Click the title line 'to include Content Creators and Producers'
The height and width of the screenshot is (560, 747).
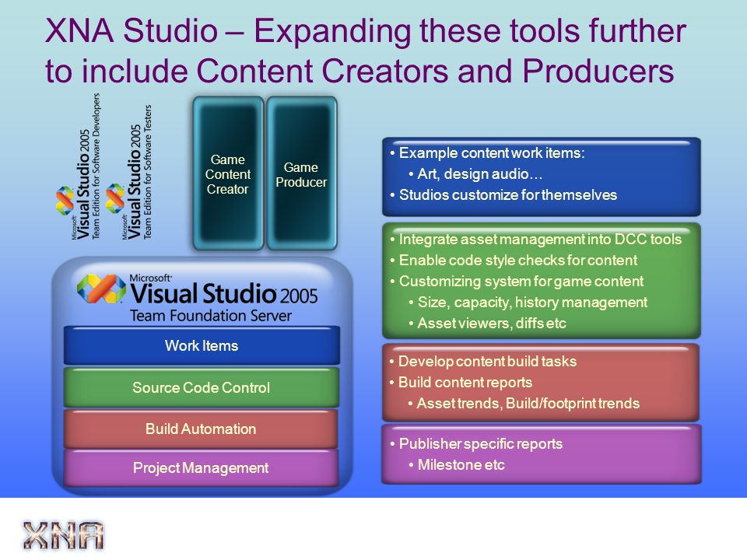359,71
